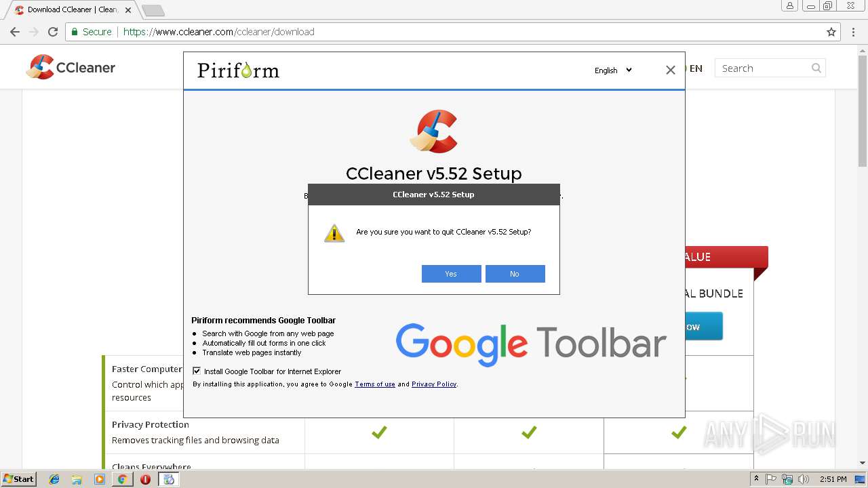Viewport: 868px width, 488px height.
Task: Click 'Search with Google from any web page' bullet
Action: pos(268,333)
